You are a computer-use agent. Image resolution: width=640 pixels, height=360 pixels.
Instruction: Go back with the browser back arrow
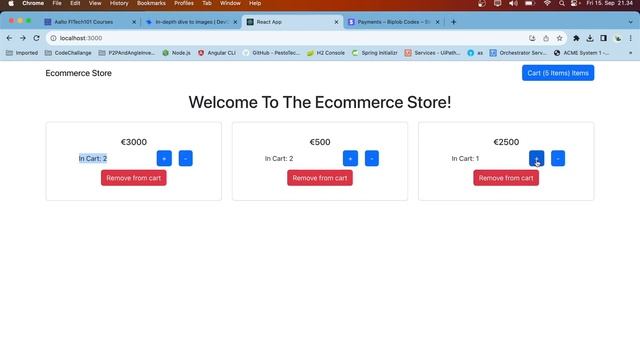pyautogui.click(x=9, y=38)
